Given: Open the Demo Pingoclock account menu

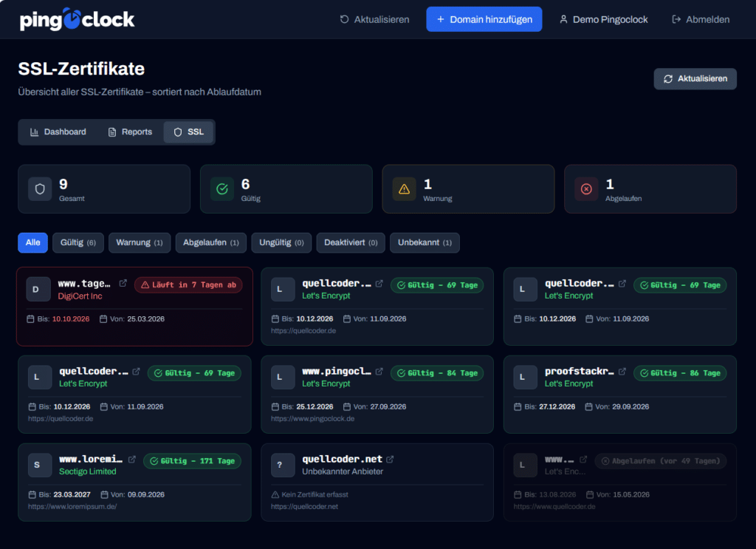Looking at the screenshot, I should pos(603,19).
